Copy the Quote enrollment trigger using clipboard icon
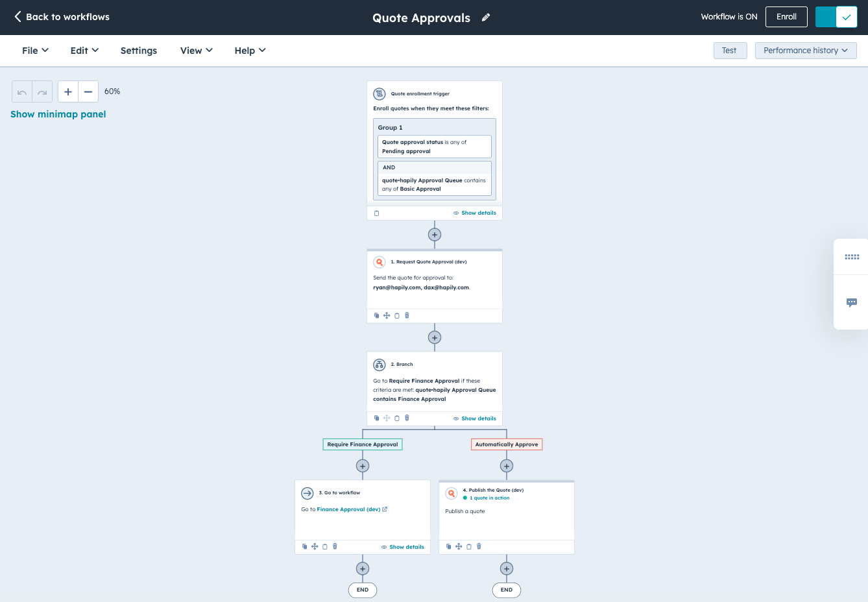This screenshot has height=602, width=868. point(377,213)
